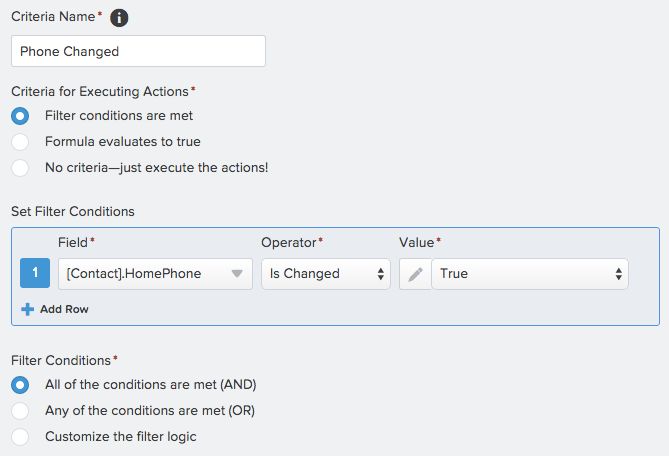This screenshot has width=669, height=456.
Task: Switch to 'Any of the conditions are met (OR)'
Action: [20, 411]
